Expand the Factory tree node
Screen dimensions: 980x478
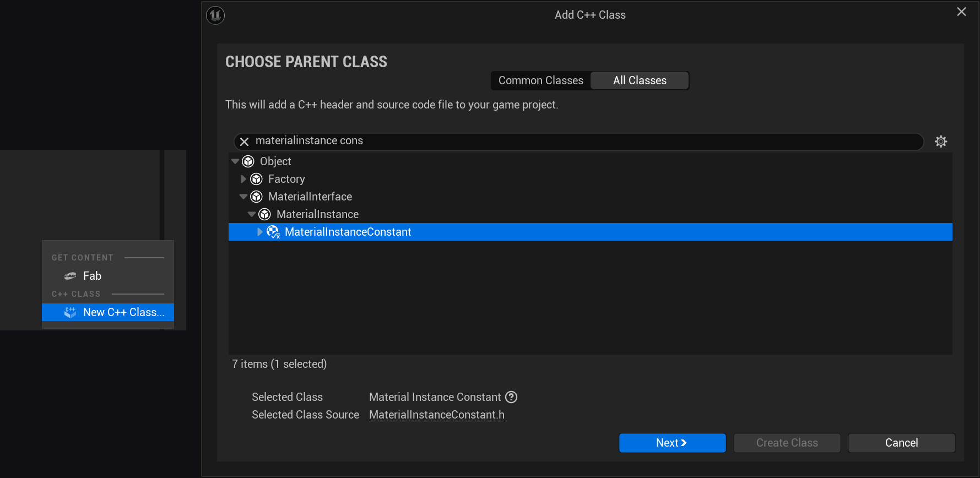[x=243, y=179]
